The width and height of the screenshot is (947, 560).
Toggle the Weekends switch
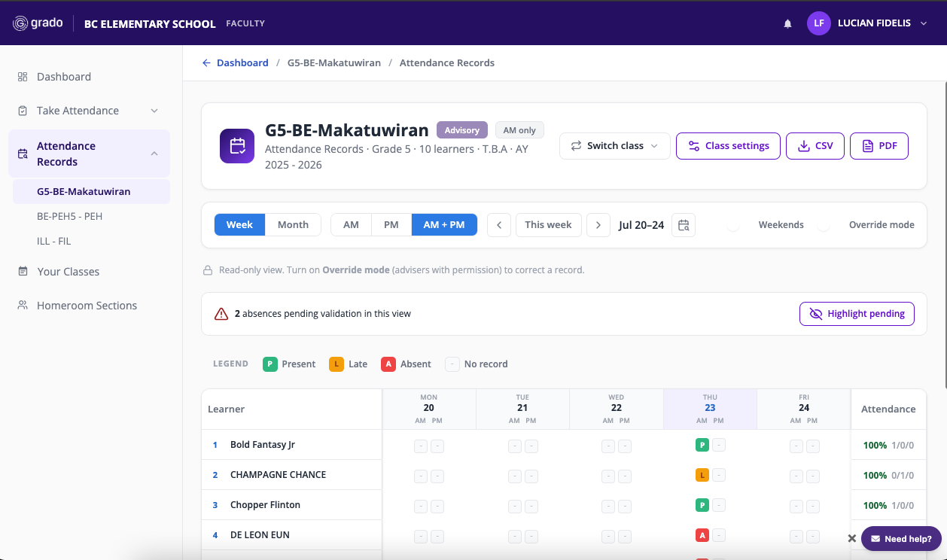tap(738, 225)
